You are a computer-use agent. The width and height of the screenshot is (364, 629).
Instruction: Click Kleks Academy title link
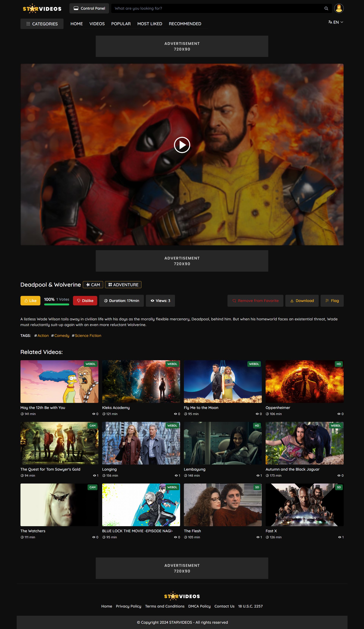116,408
